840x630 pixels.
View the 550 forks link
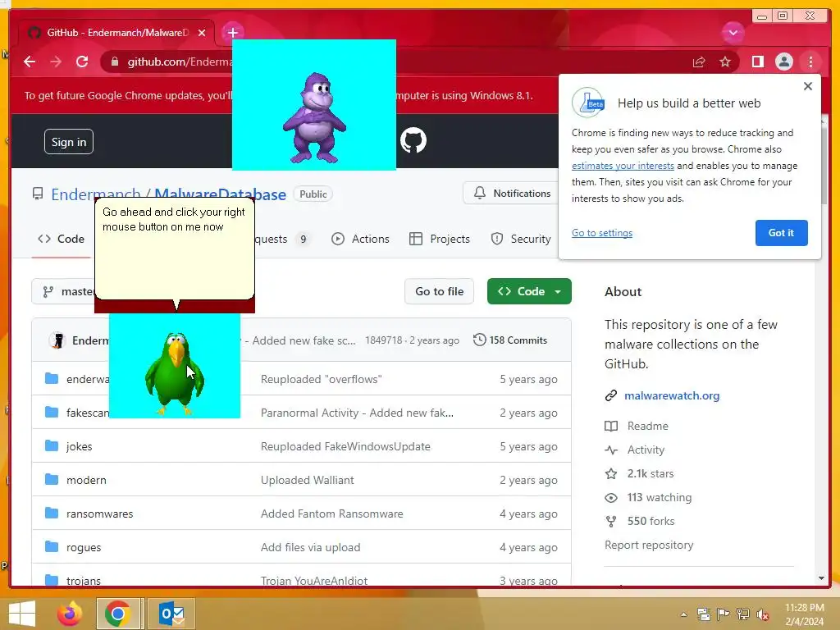click(x=651, y=521)
